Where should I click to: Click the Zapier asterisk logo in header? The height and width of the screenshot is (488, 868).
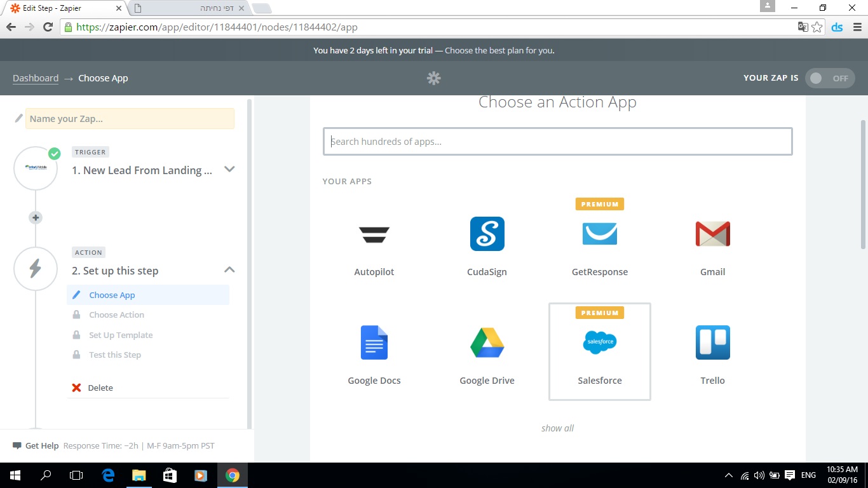click(x=434, y=78)
